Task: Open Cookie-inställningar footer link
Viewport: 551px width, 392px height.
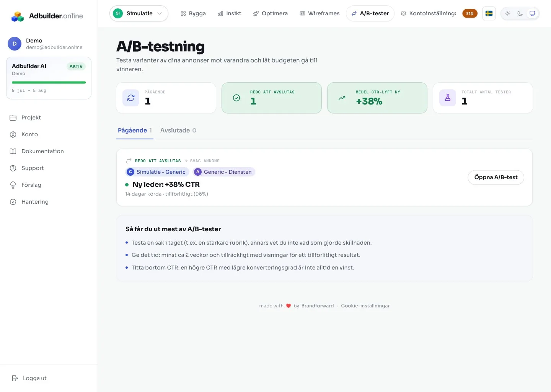Action: [x=365, y=306]
